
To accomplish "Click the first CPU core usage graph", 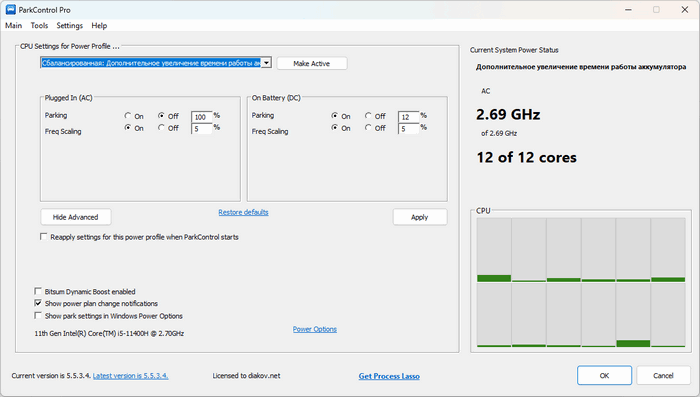I will coord(494,250).
